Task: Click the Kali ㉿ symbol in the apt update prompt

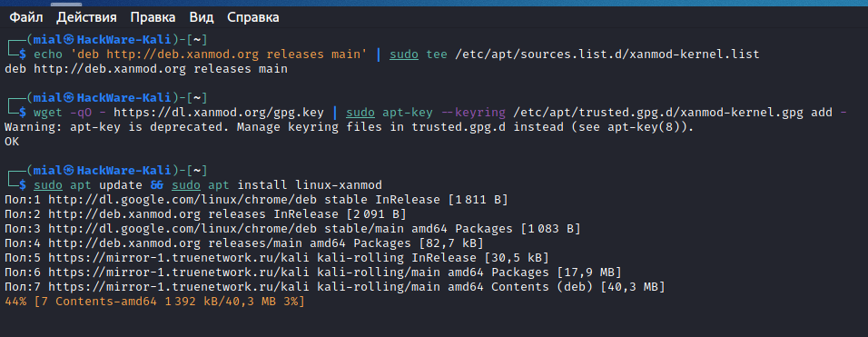Action: [69, 170]
